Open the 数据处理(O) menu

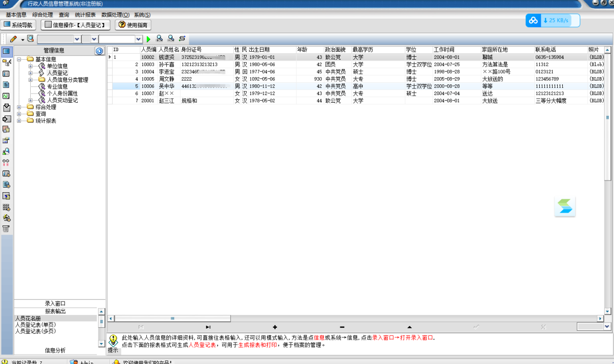point(115,15)
